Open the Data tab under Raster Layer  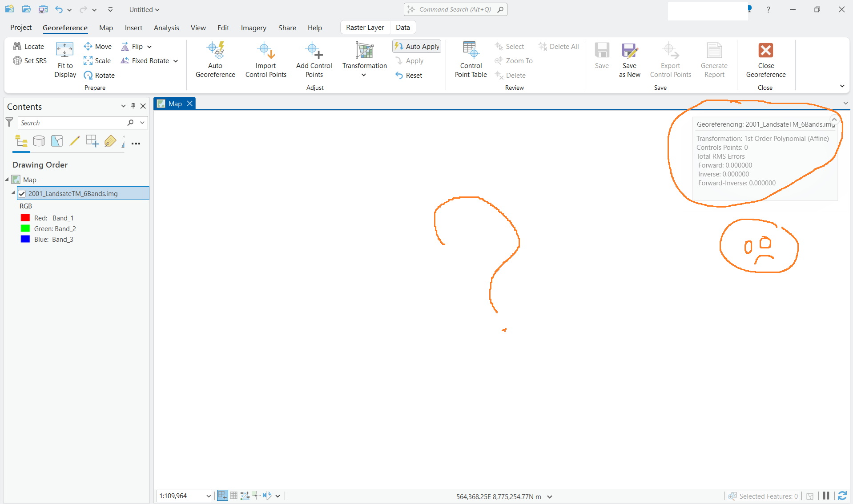pyautogui.click(x=402, y=27)
